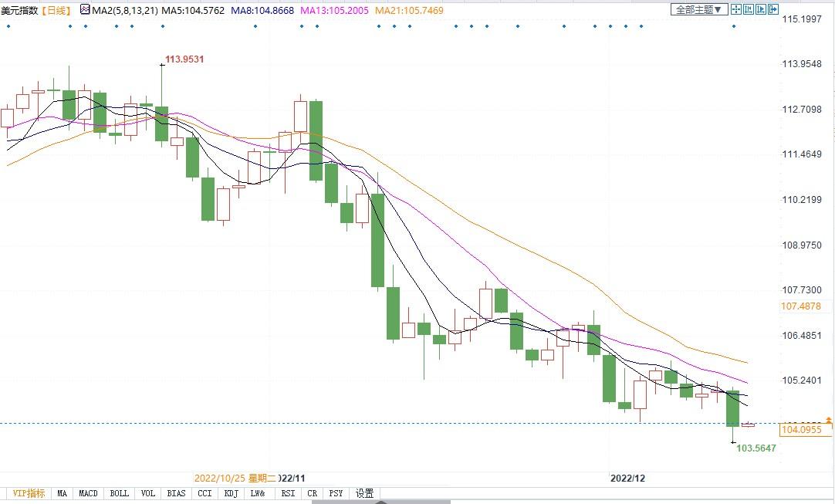This screenshot has height=504, width=835.
Task: Click the jump-to-start chart icon
Action: (x=749, y=9)
